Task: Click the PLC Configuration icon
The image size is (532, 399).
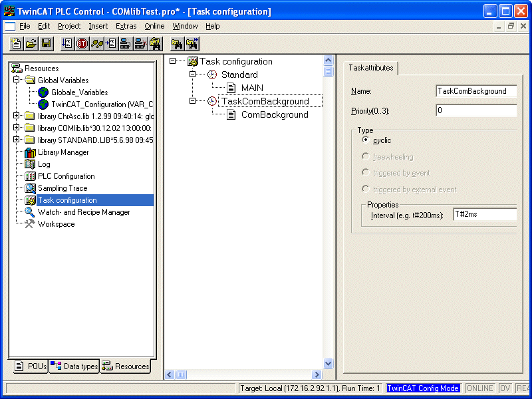Action: click(30, 176)
